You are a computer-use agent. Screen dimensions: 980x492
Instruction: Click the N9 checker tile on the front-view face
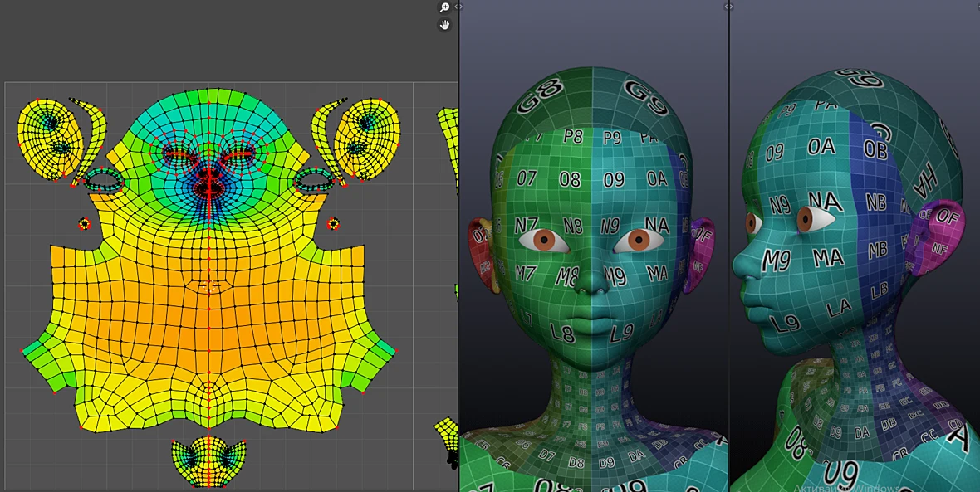click(610, 226)
